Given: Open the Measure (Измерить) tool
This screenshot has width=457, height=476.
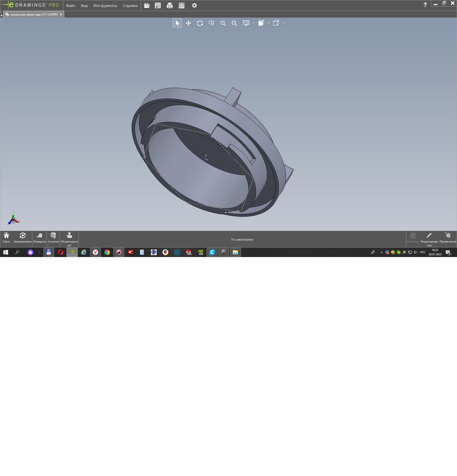Looking at the screenshot, I should pos(39,238).
